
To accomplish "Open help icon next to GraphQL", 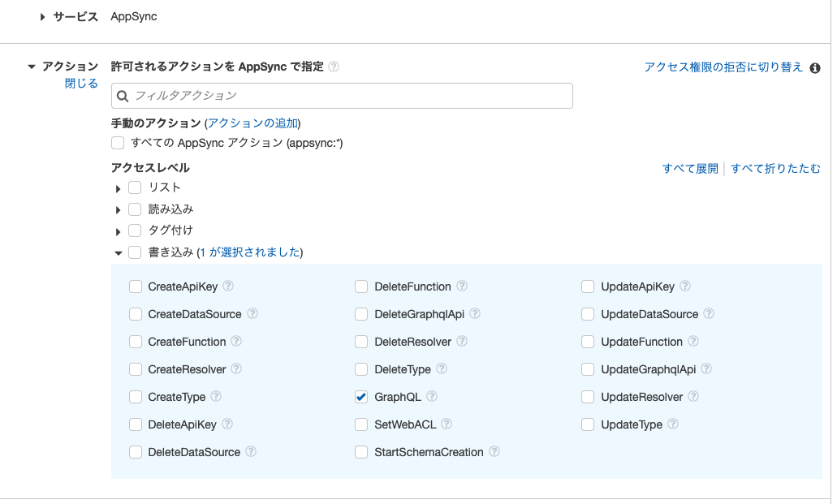I will 432,397.
